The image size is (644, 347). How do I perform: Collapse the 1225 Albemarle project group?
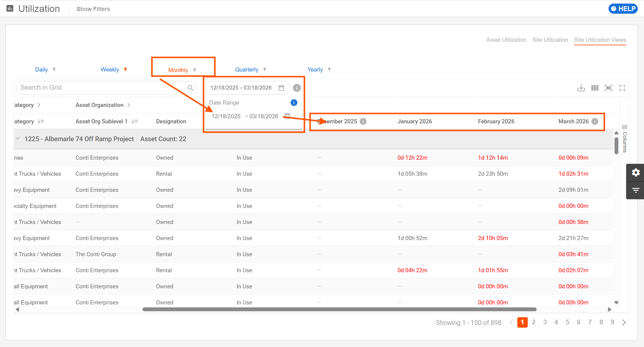18,139
